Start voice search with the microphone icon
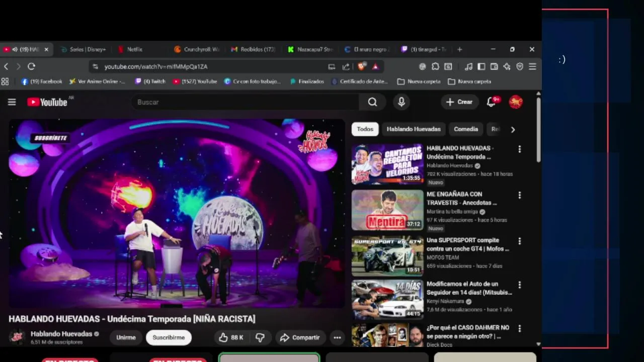The image size is (644, 362). (x=401, y=102)
